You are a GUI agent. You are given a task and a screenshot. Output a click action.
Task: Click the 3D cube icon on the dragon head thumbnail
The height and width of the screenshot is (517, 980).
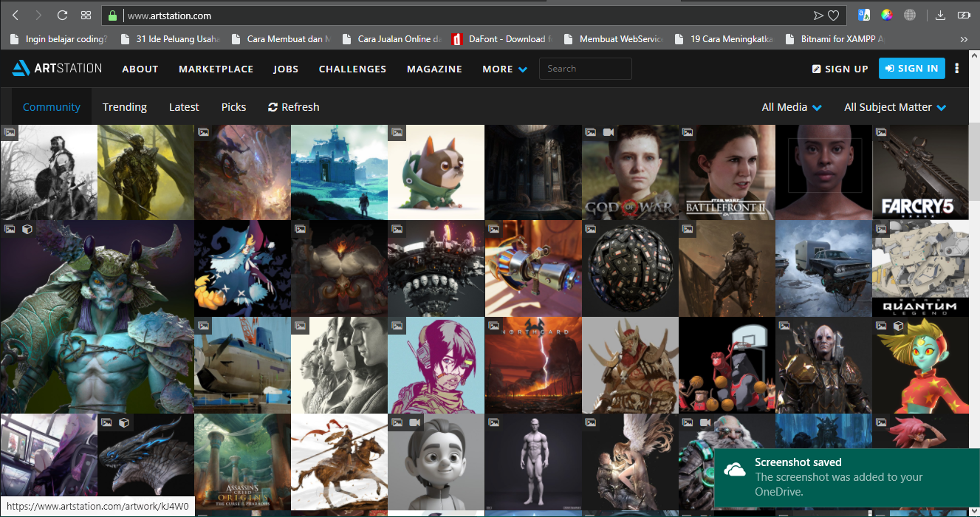pyautogui.click(x=124, y=422)
